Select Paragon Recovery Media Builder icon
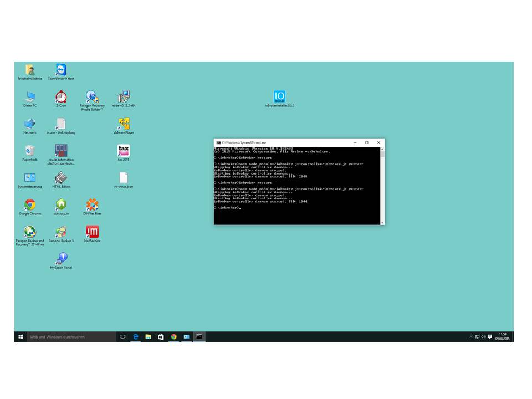 92,101
